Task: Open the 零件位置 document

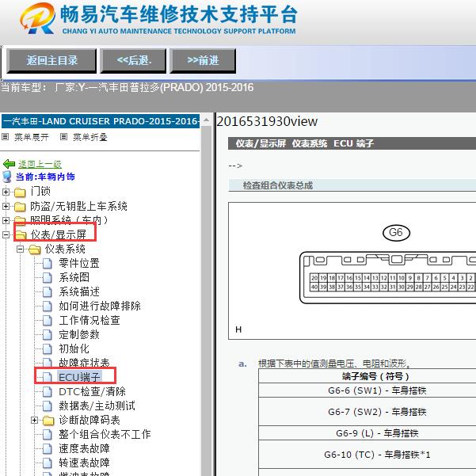Action: click(79, 263)
